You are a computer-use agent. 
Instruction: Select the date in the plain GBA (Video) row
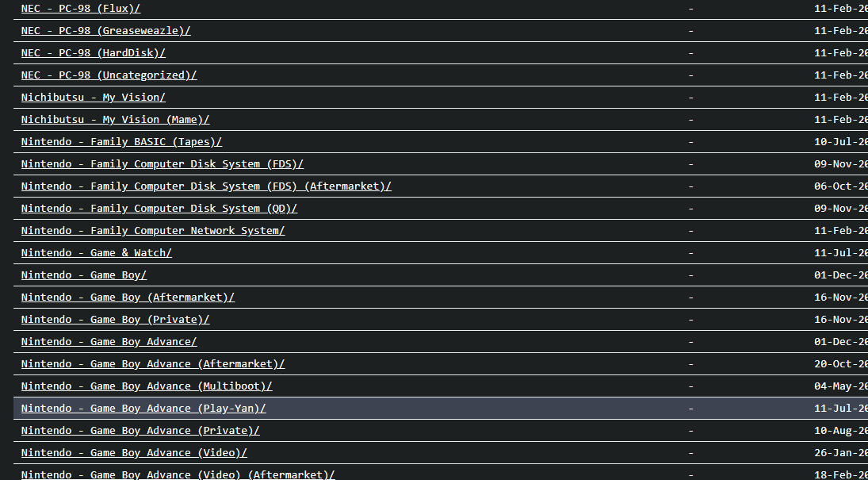pos(841,452)
